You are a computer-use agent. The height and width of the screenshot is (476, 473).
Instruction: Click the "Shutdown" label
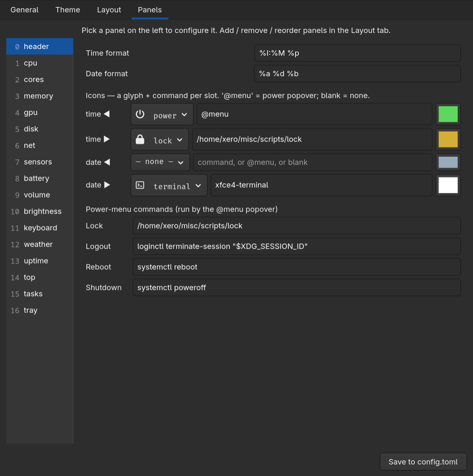(x=104, y=287)
